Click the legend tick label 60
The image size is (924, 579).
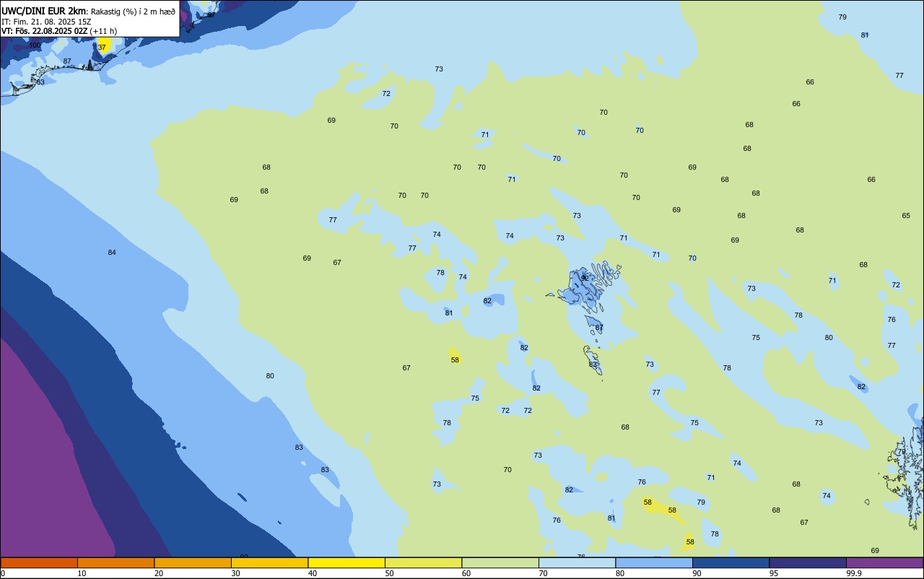click(466, 573)
